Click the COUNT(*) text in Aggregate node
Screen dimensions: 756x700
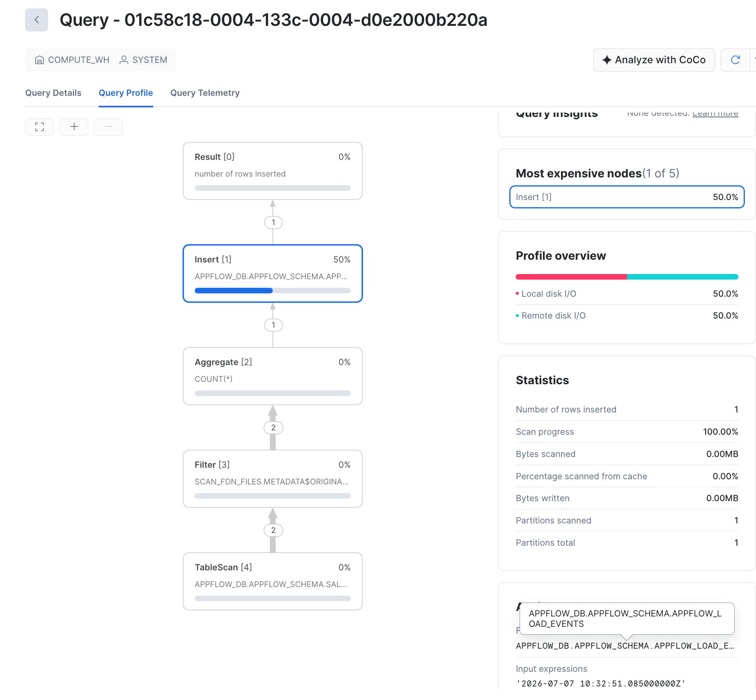[214, 379]
